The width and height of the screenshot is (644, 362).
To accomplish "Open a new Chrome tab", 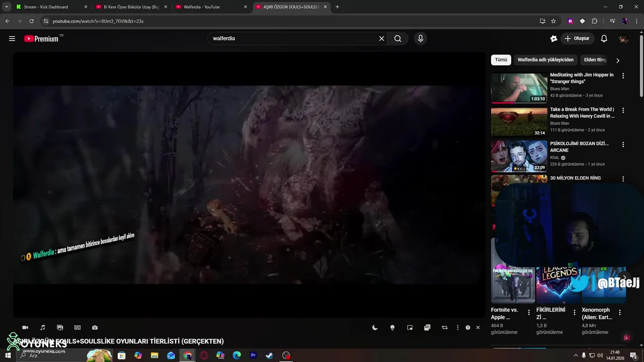I will pyautogui.click(x=337, y=7).
